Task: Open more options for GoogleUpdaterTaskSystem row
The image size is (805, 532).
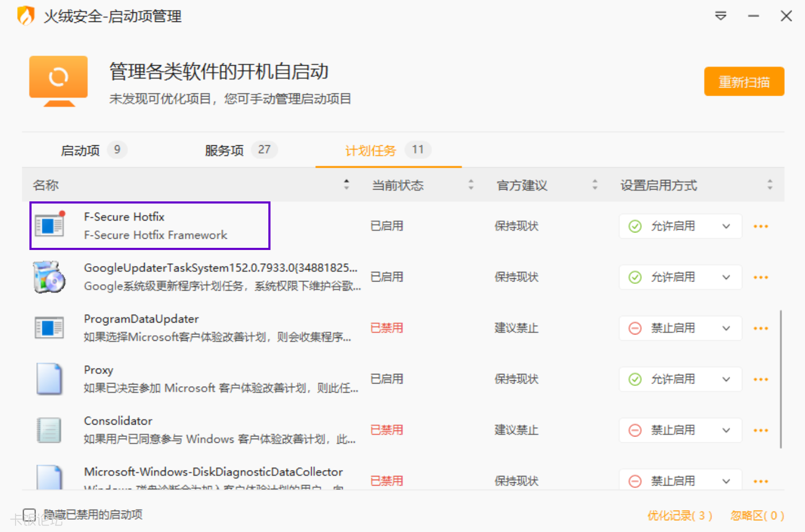Action: [761, 277]
